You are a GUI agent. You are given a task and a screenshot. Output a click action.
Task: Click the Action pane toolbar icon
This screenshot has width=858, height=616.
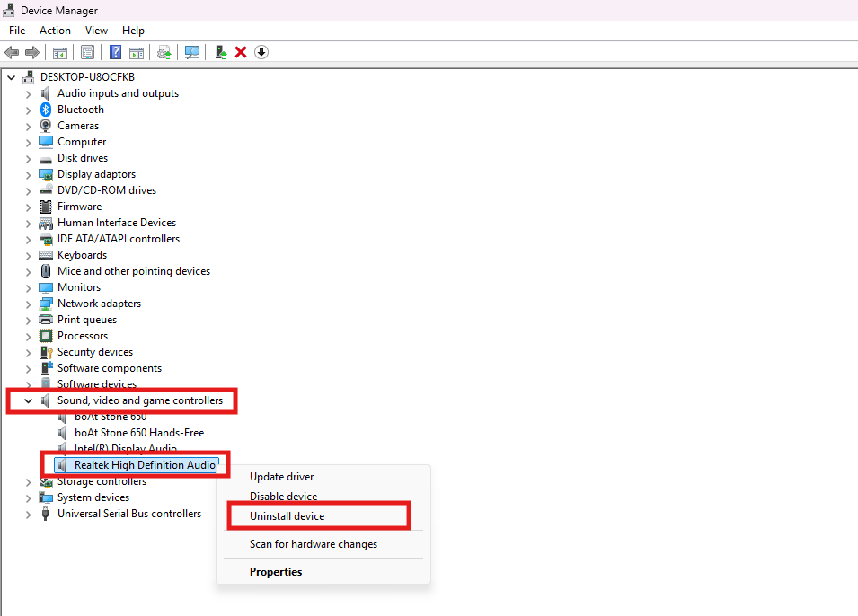[x=137, y=52]
